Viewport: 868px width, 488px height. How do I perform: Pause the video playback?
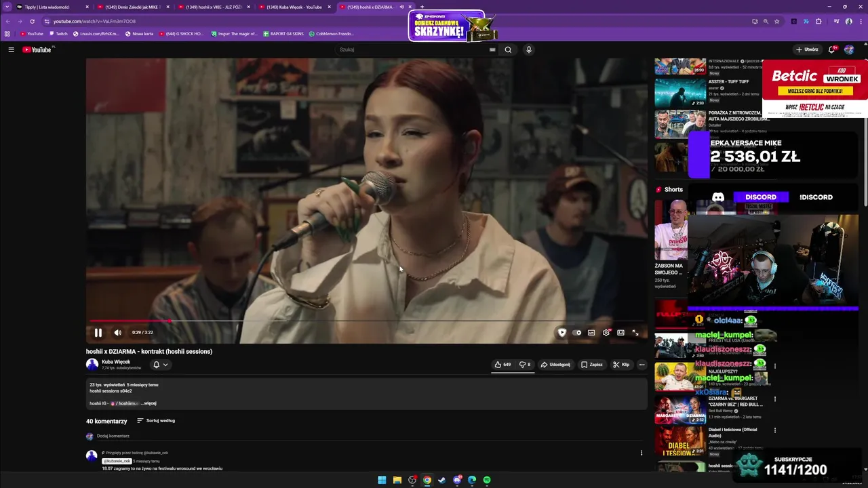coord(98,333)
